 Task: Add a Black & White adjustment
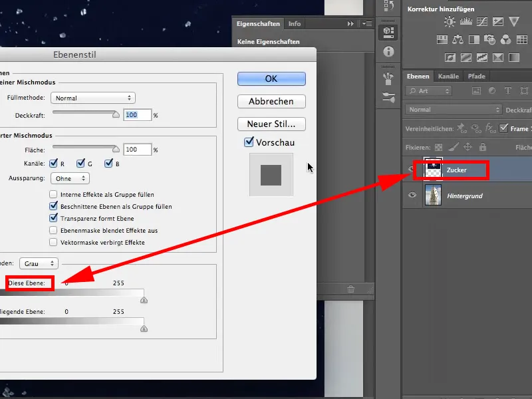coord(473,40)
